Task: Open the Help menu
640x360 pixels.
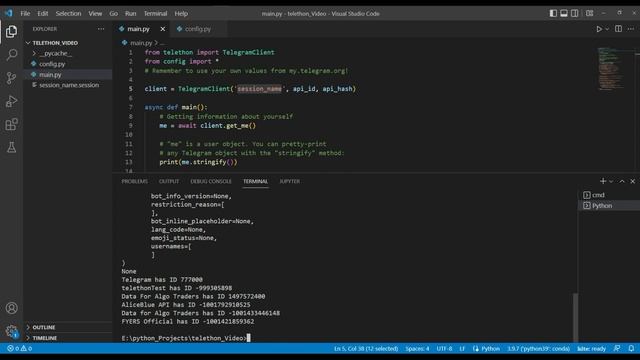Action: coord(181,13)
